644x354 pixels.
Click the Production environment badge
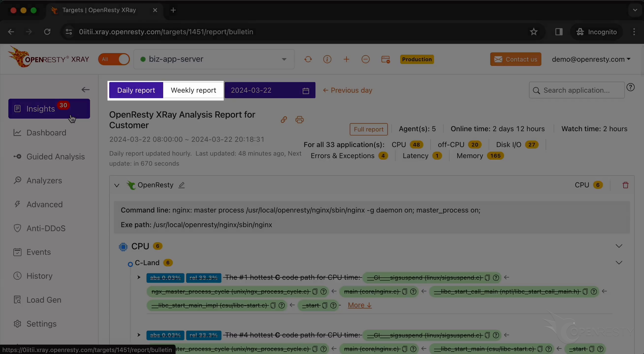point(417,59)
